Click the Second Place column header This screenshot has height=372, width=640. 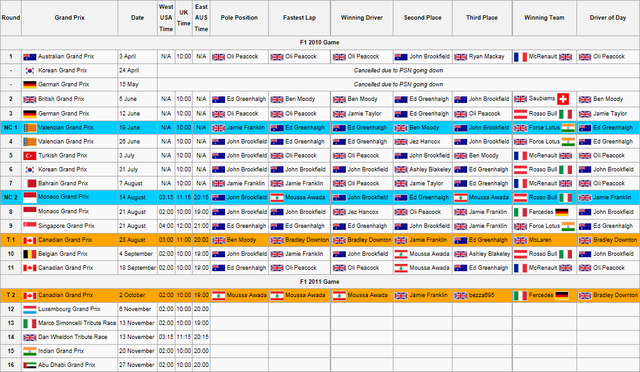click(x=422, y=18)
